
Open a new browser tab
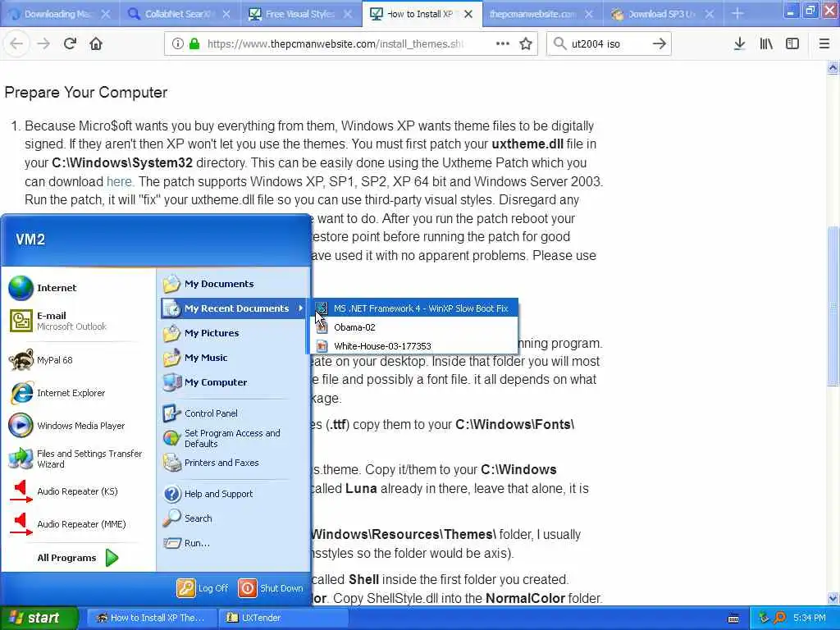(737, 14)
